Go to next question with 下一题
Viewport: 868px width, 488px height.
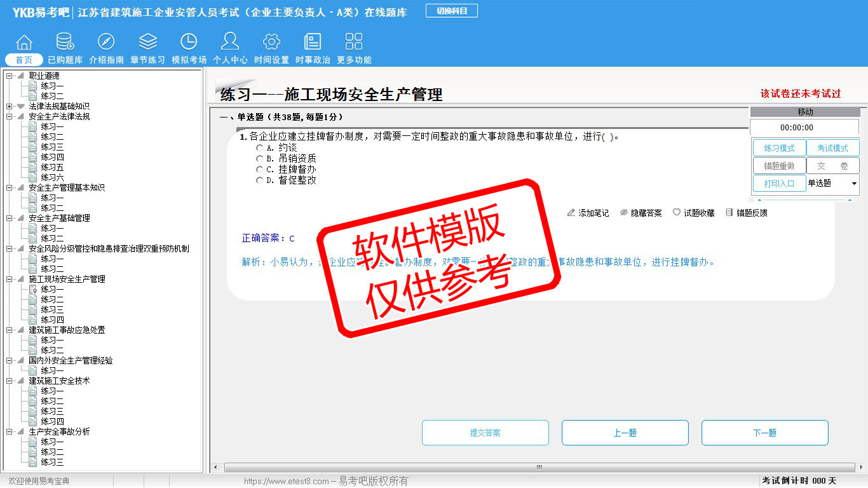(x=764, y=433)
